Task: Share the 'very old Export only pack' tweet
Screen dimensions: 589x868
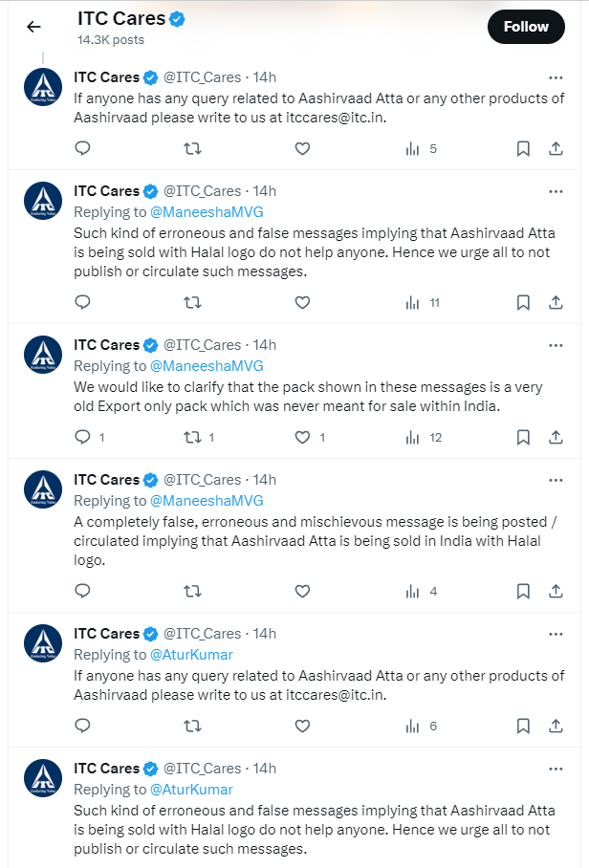Action: click(x=556, y=437)
